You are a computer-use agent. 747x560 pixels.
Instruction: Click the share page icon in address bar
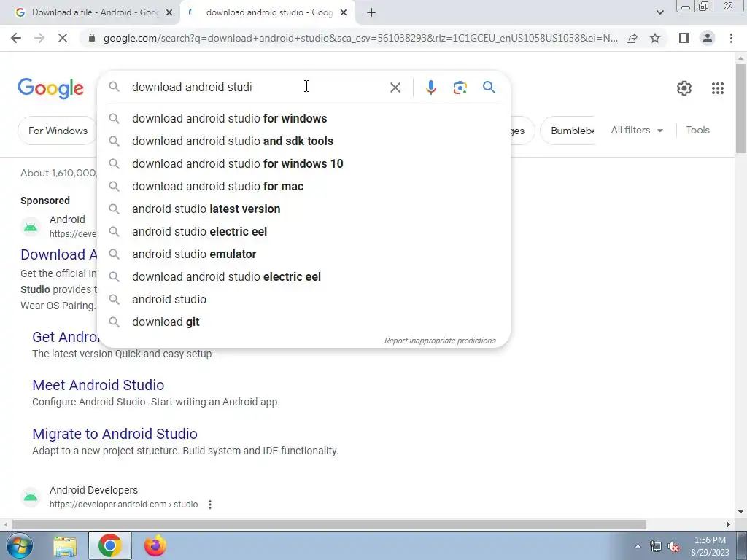point(632,38)
